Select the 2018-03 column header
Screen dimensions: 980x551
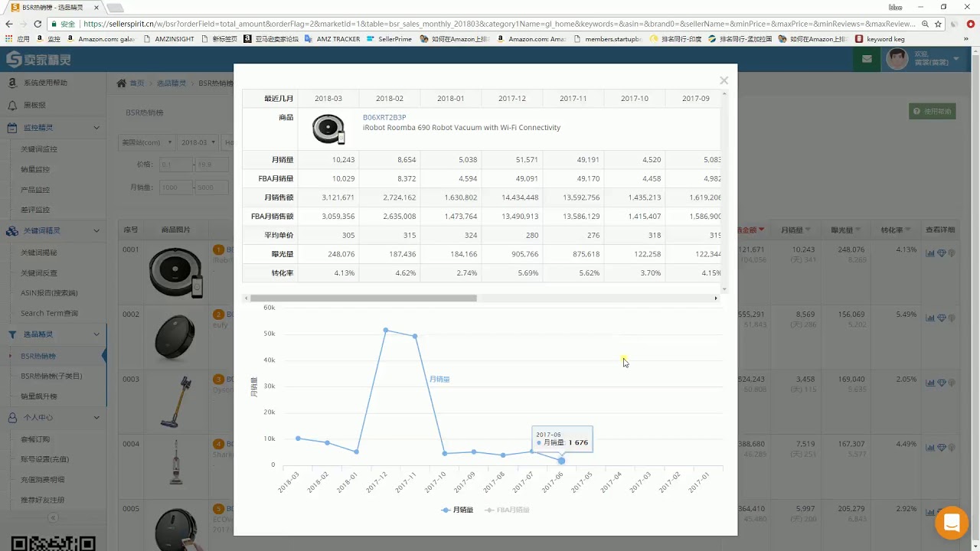point(328,99)
